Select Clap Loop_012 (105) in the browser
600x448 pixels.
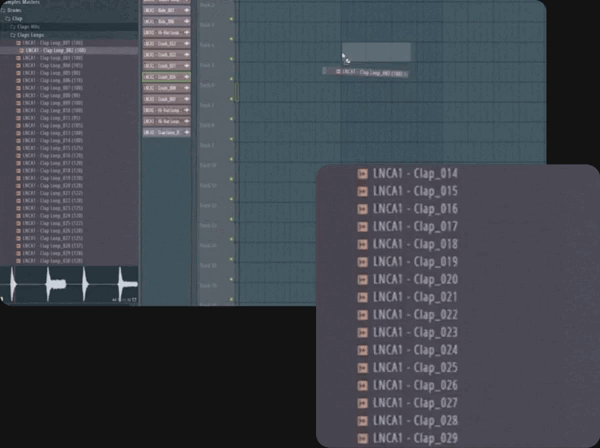point(52,125)
